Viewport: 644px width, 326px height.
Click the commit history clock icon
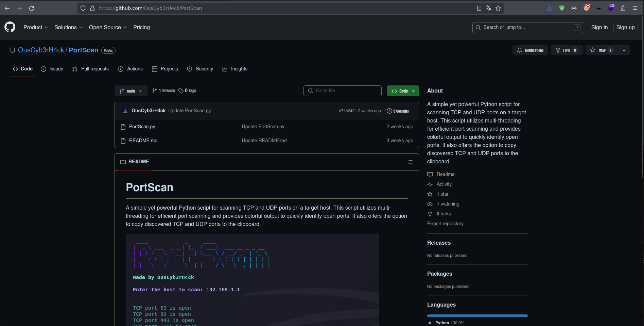point(389,111)
